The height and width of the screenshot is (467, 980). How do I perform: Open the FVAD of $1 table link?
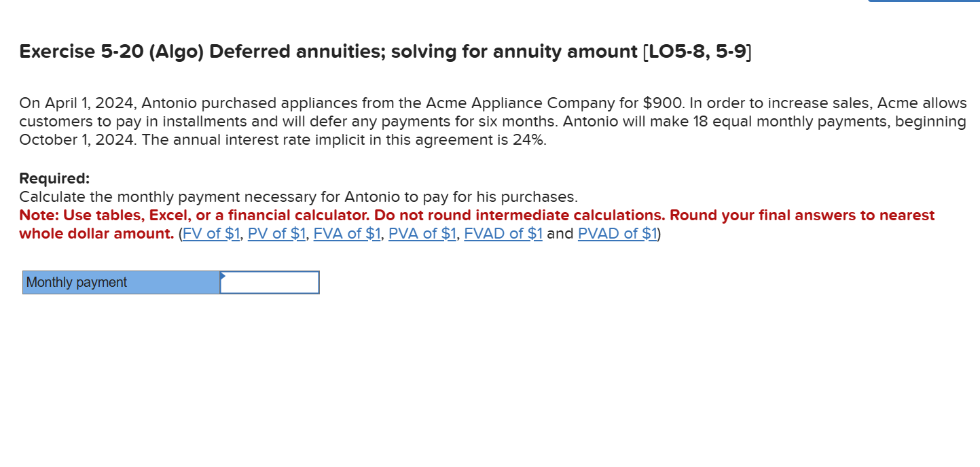pos(503,233)
